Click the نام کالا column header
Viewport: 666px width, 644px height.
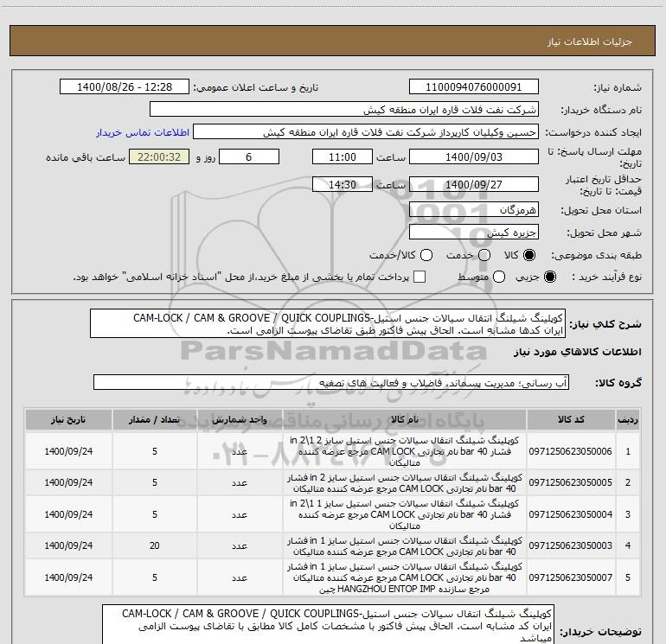tap(405, 420)
